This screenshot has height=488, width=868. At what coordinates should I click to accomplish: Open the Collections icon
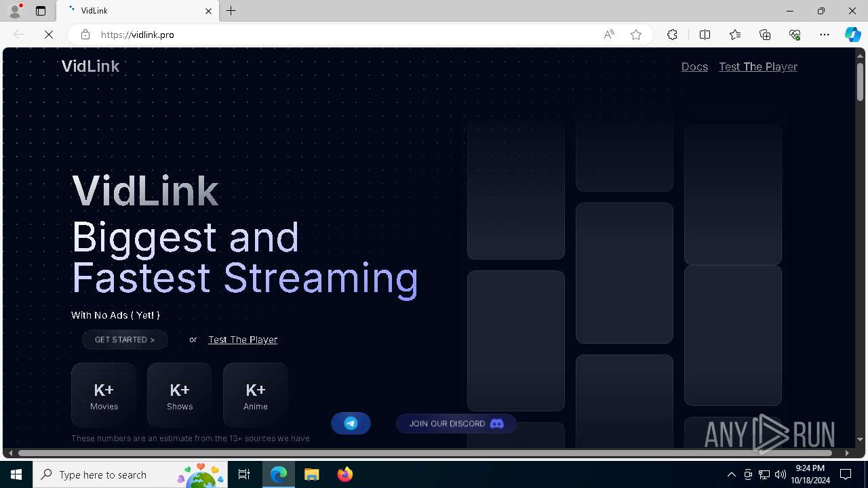765,35
